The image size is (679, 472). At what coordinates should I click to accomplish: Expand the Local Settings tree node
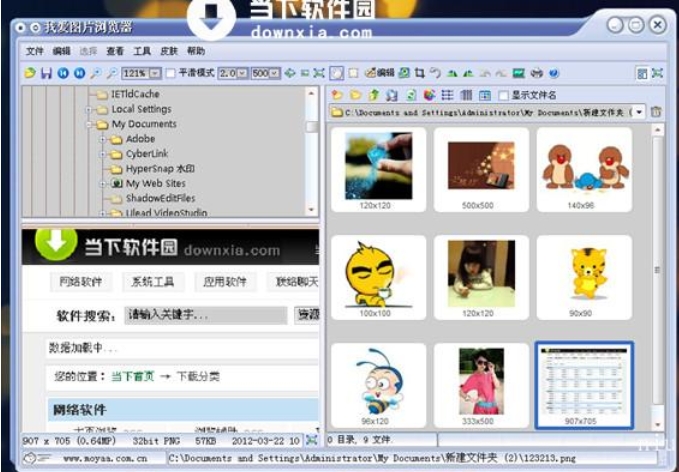click(89, 110)
